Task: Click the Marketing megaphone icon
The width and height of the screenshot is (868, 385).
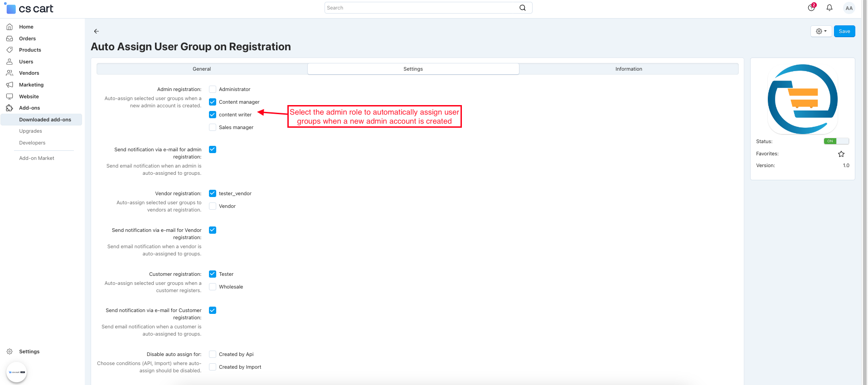Action: pos(10,85)
